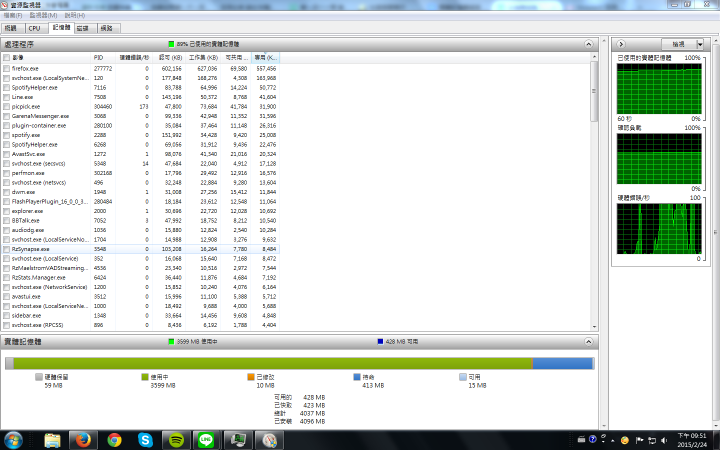Open the 檔案(F) menu
The image size is (720, 450).
(x=13, y=16)
